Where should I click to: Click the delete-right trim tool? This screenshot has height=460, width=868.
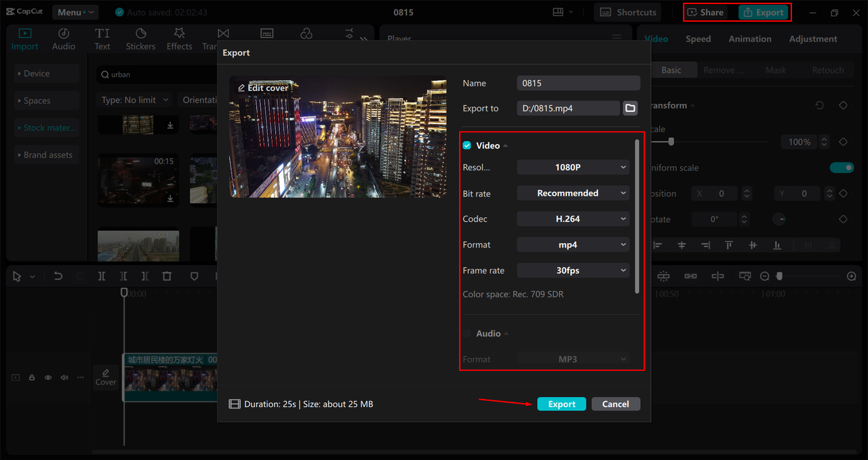point(145,276)
